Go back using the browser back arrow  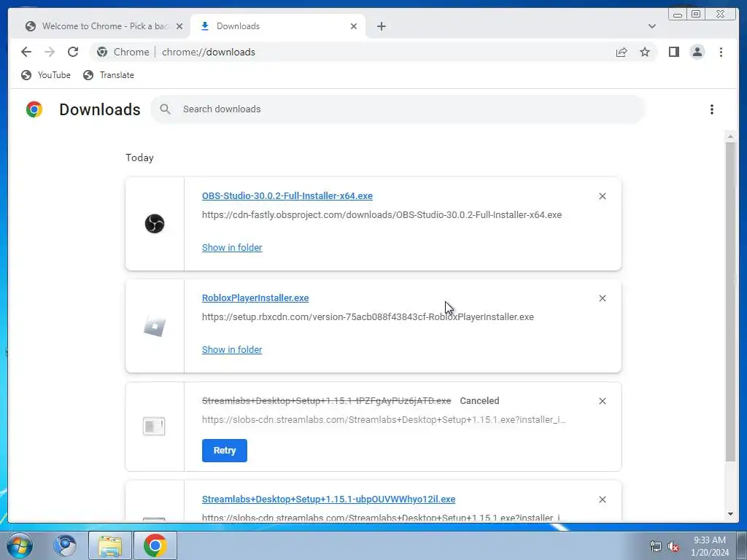point(26,52)
